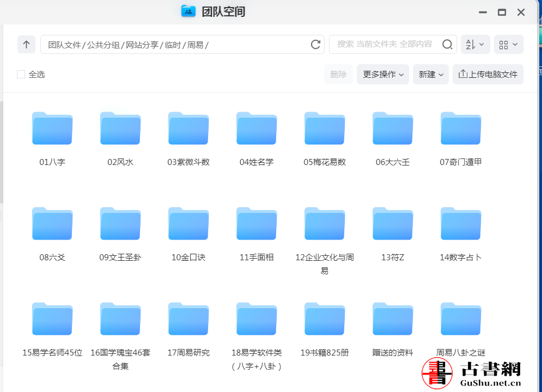Click the 03紫微斗数 folder name
The image size is (542, 392).
point(188,162)
